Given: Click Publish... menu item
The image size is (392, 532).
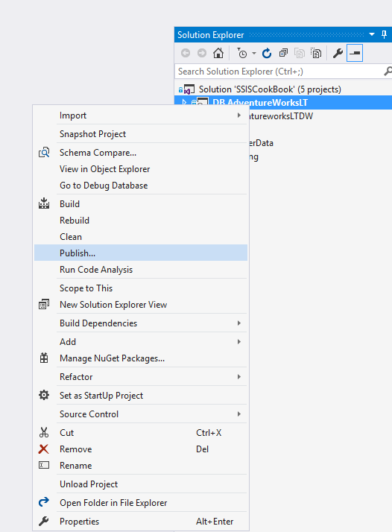Looking at the screenshot, I should [141, 253].
